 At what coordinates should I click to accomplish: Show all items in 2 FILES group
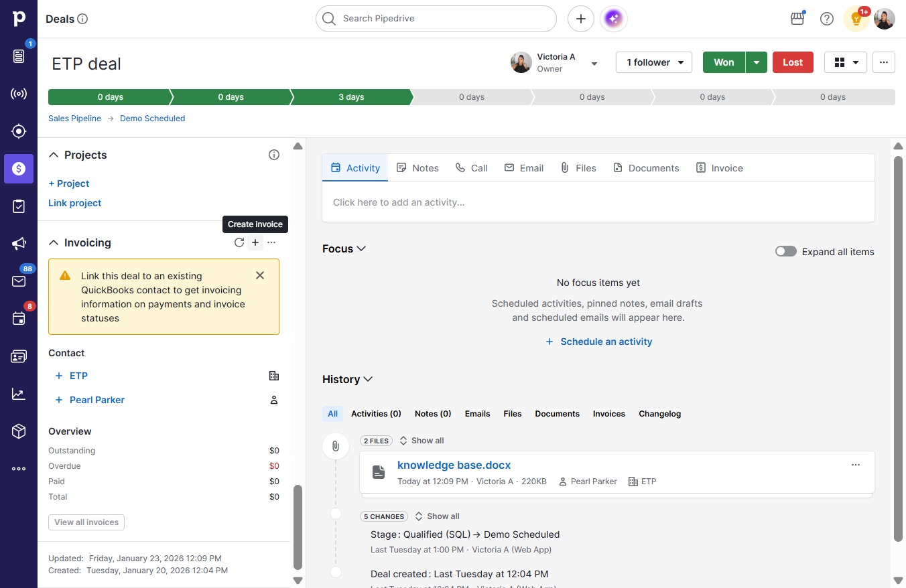tap(422, 441)
